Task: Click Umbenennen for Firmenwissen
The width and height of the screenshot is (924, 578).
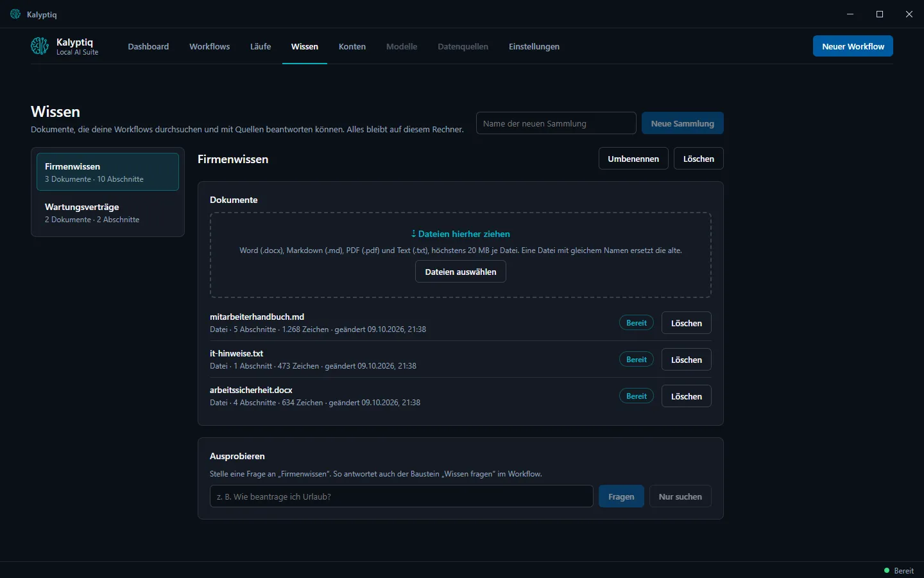Action: coord(633,159)
